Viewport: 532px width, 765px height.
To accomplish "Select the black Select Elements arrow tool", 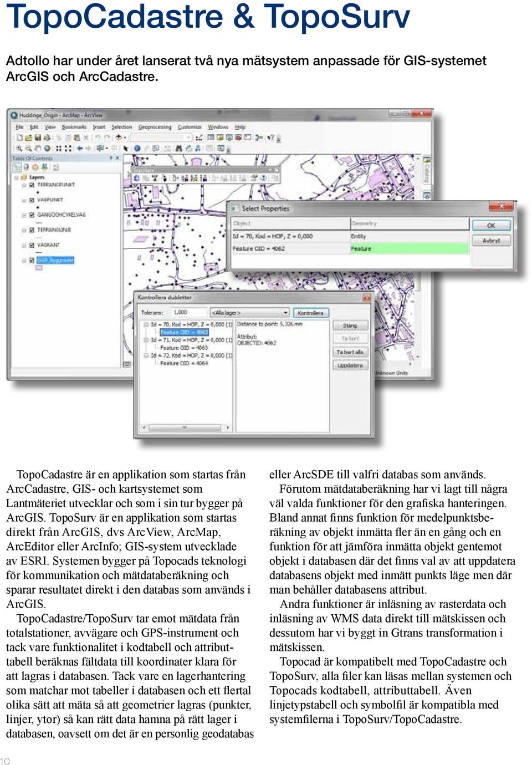I will point(126,149).
